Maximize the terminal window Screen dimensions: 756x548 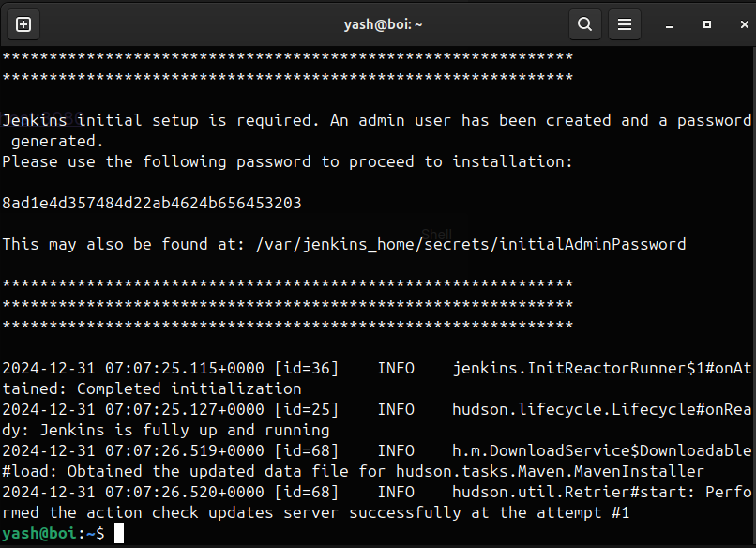click(707, 24)
